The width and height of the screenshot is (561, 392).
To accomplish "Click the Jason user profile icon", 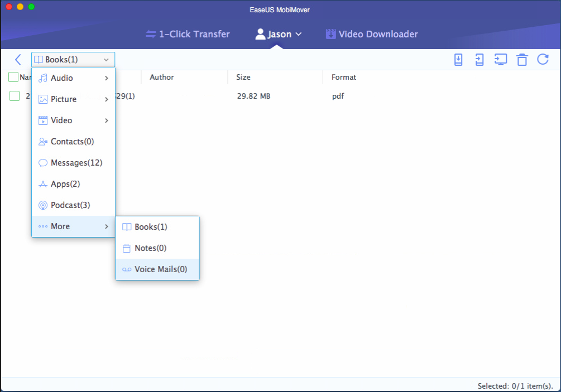I will tap(260, 34).
